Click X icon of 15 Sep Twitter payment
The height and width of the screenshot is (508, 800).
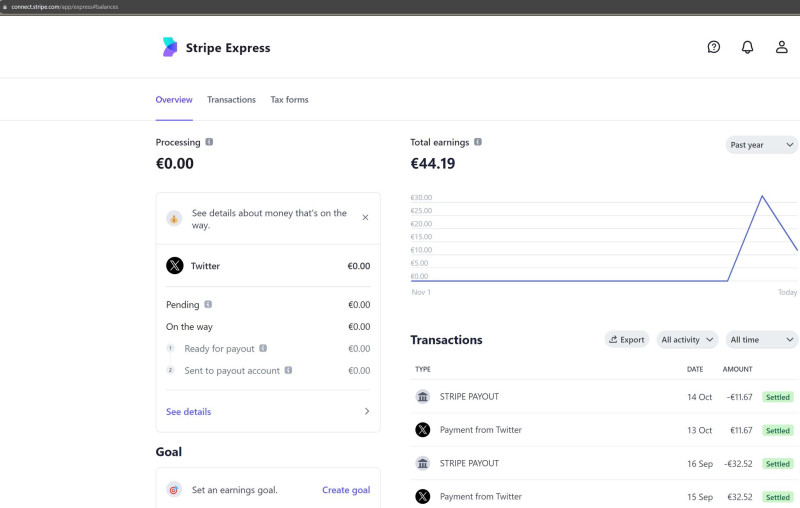coord(422,496)
